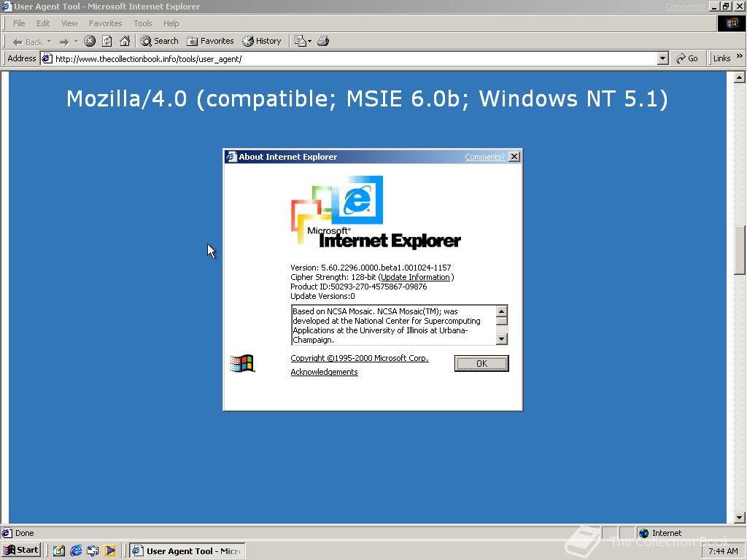Click the IE icon in About dialog title bar
Viewport: 747px width, 560px height.
pos(231,157)
